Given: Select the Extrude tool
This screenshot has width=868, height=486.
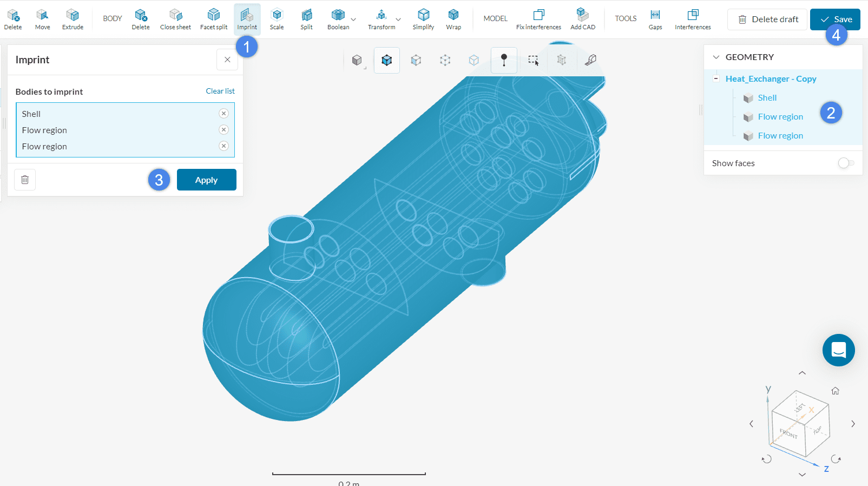Looking at the screenshot, I should [73, 19].
